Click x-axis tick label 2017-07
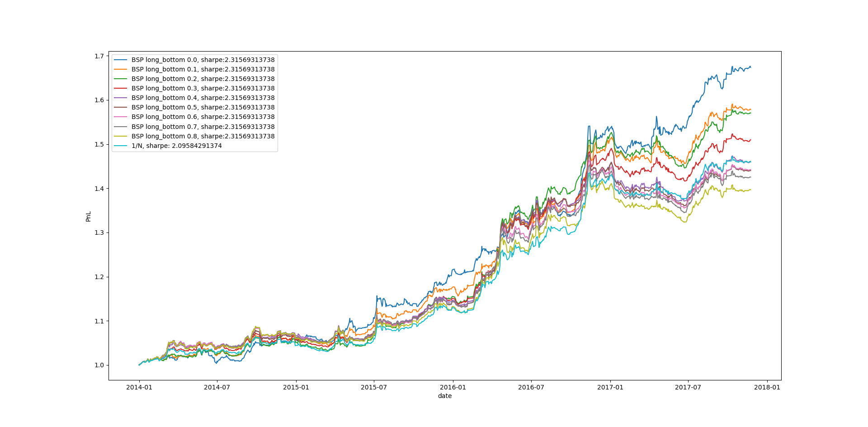The image size is (868, 427). tap(688, 387)
